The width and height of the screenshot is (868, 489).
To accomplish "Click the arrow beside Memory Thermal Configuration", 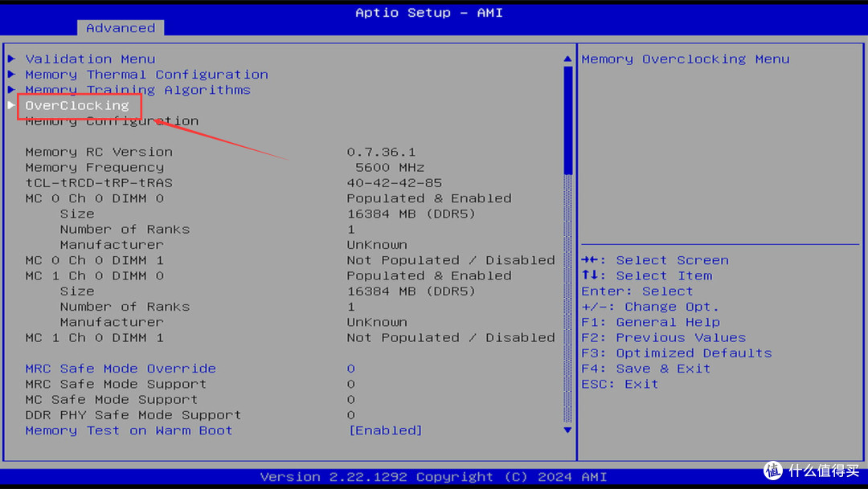I will tap(11, 74).
